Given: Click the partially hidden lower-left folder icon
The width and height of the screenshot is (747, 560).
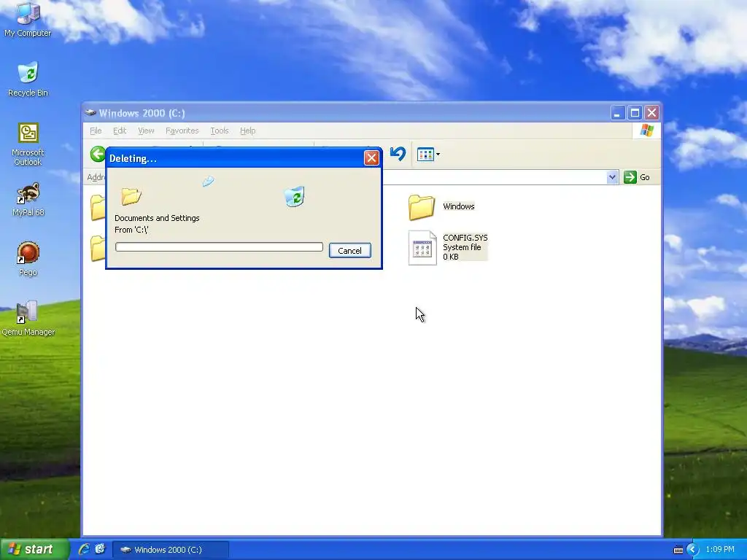Looking at the screenshot, I should click(98, 248).
